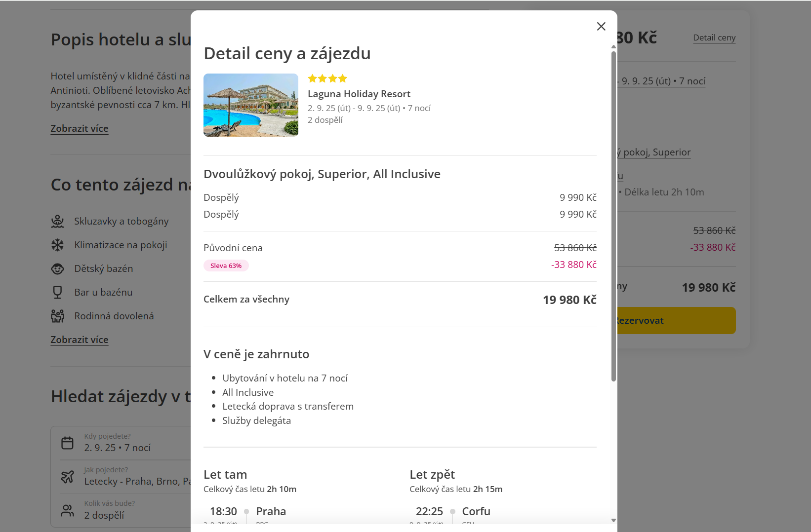Click the 2 dospělí text under hotel name

click(x=325, y=120)
